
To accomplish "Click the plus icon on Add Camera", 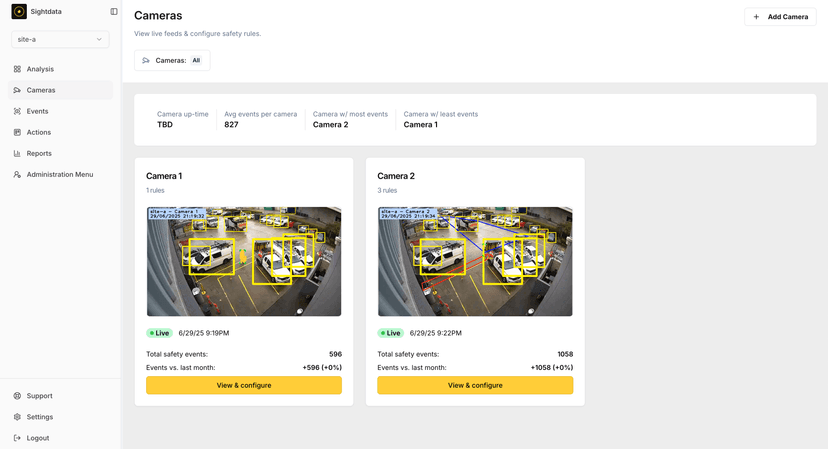I will click(756, 17).
